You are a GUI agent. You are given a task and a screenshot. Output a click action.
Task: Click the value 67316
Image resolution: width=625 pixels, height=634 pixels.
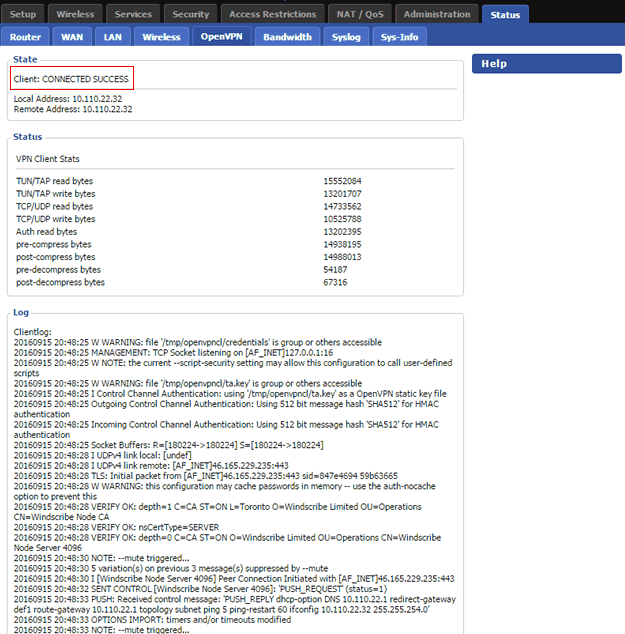pos(335,282)
